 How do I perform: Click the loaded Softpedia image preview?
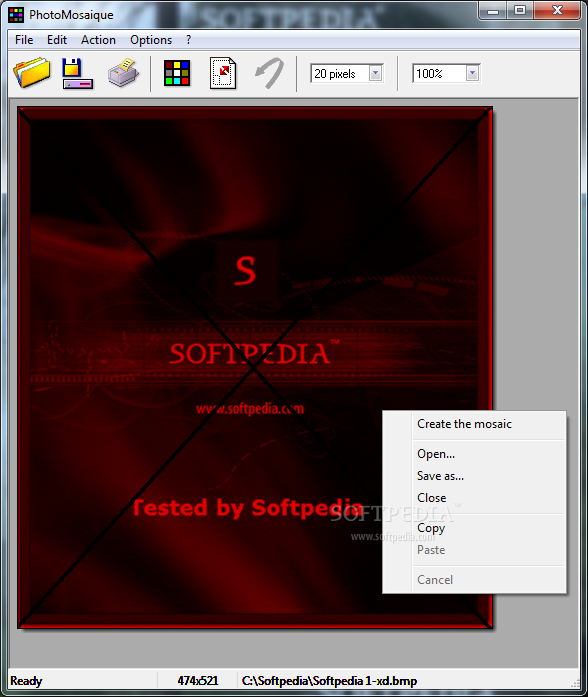pos(255,368)
